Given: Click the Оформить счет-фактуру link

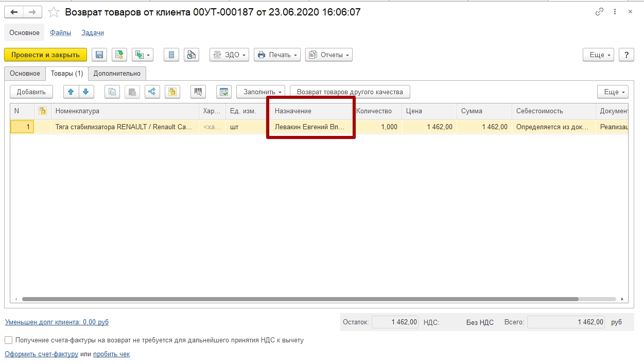Looking at the screenshot, I should [41, 354].
